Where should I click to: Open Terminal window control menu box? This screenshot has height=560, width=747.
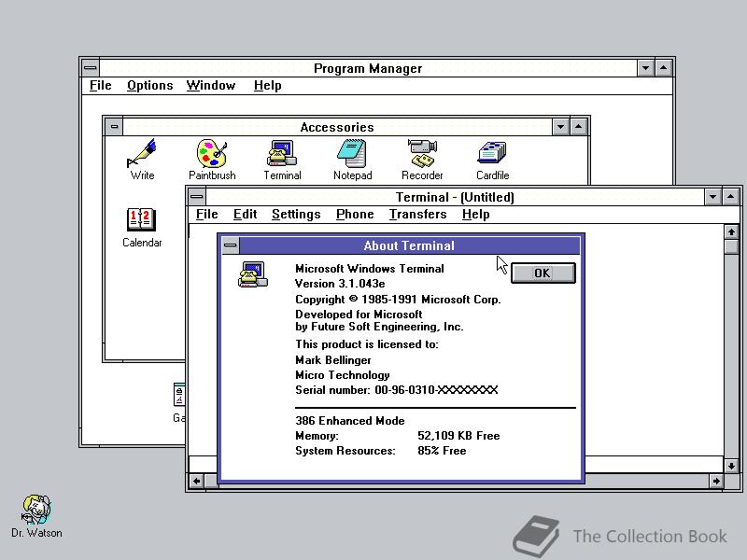click(197, 197)
